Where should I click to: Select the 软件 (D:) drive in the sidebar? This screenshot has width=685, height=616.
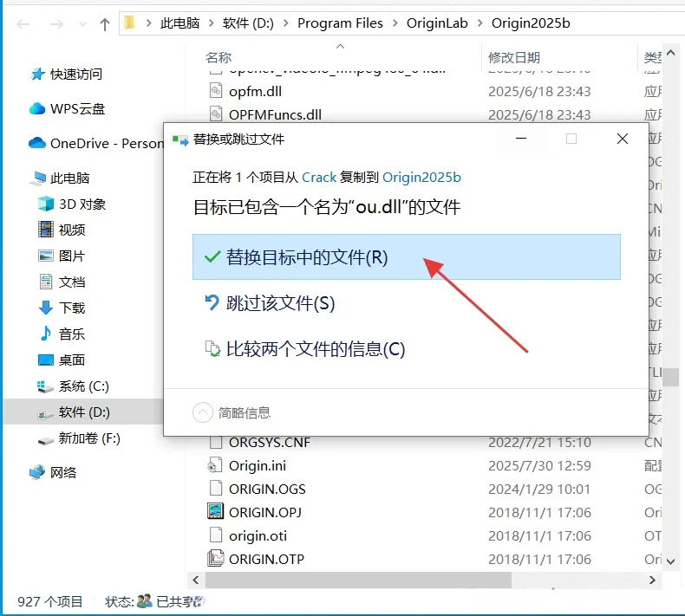click(84, 412)
